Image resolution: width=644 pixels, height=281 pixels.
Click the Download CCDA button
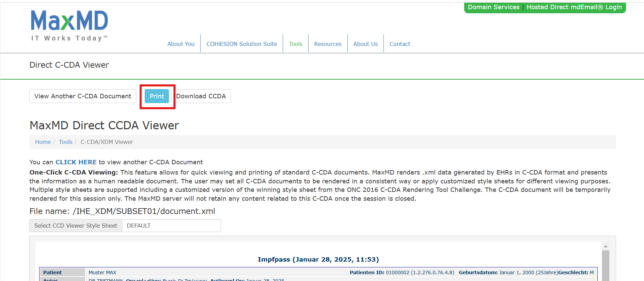tap(201, 96)
